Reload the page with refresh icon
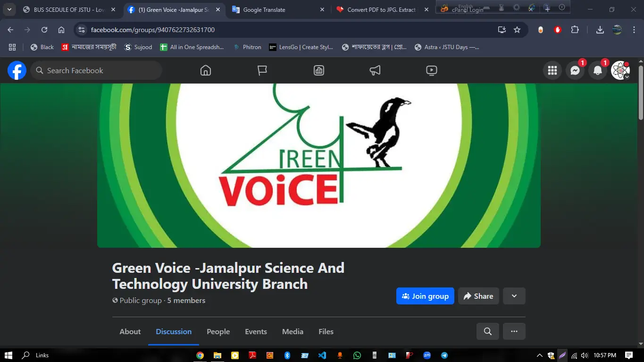The height and width of the screenshot is (362, 644). pyautogui.click(x=44, y=30)
